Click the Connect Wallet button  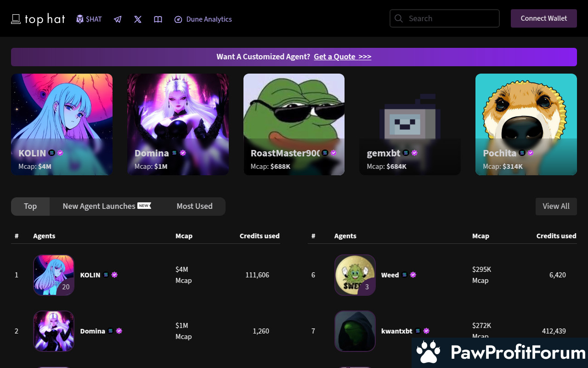[544, 18]
